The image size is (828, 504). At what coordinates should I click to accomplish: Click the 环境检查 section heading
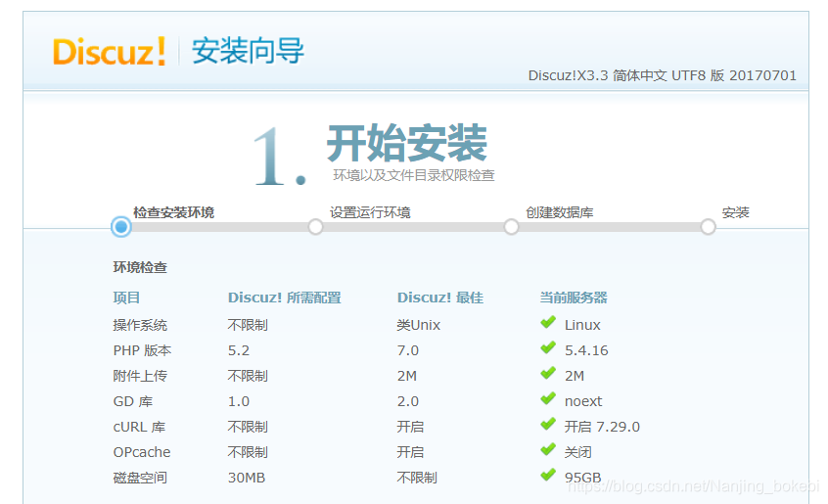[x=140, y=267]
